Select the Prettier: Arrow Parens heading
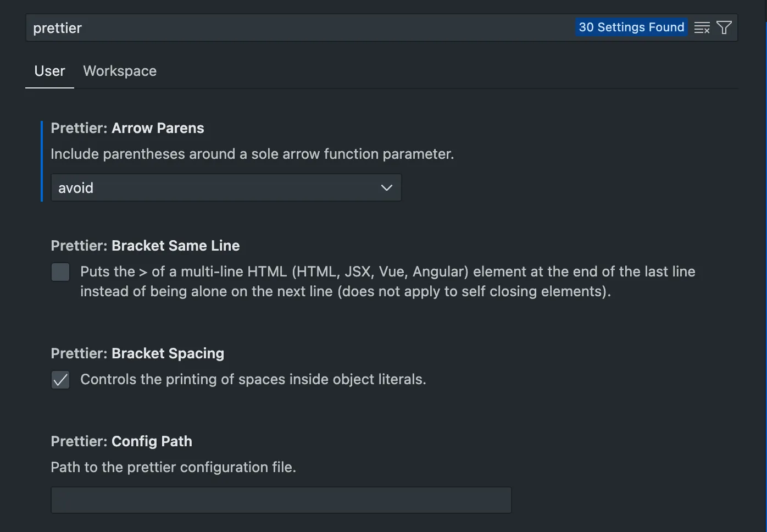This screenshot has height=532, width=767. [x=127, y=128]
